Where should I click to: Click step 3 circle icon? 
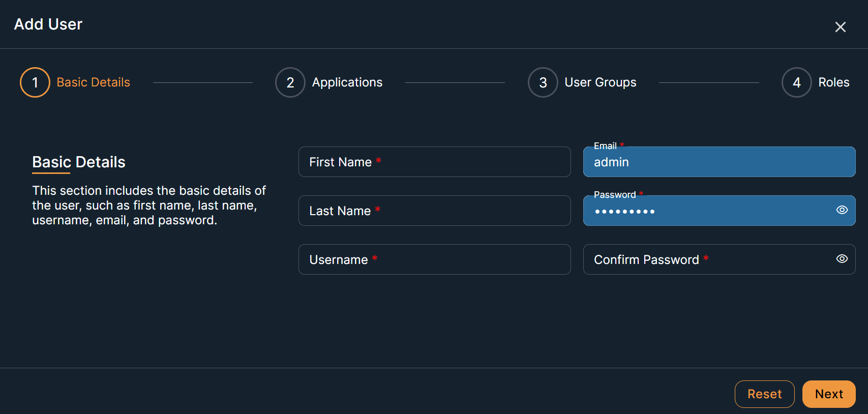pyautogui.click(x=543, y=82)
